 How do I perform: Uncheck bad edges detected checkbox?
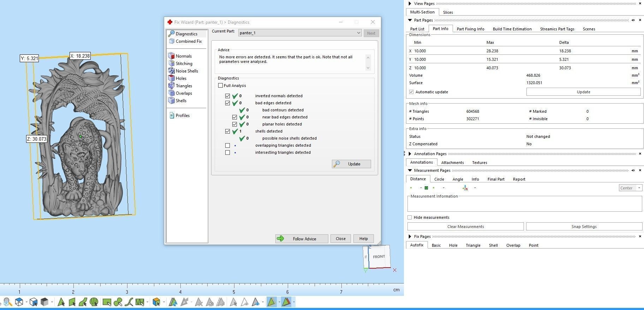(x=227, y=103)
